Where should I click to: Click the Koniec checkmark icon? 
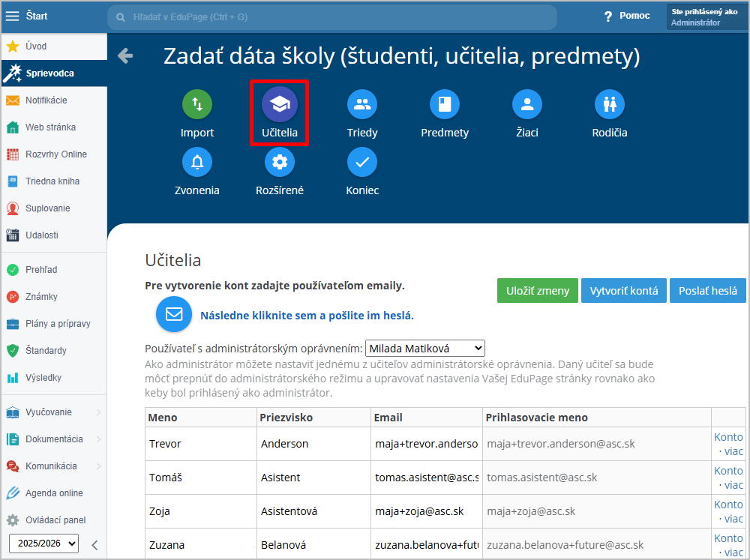pyautogui.click(x=362, y=162)
